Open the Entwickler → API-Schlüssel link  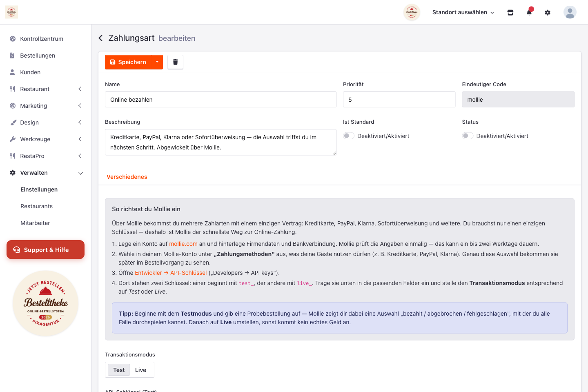tap(171, 273)
